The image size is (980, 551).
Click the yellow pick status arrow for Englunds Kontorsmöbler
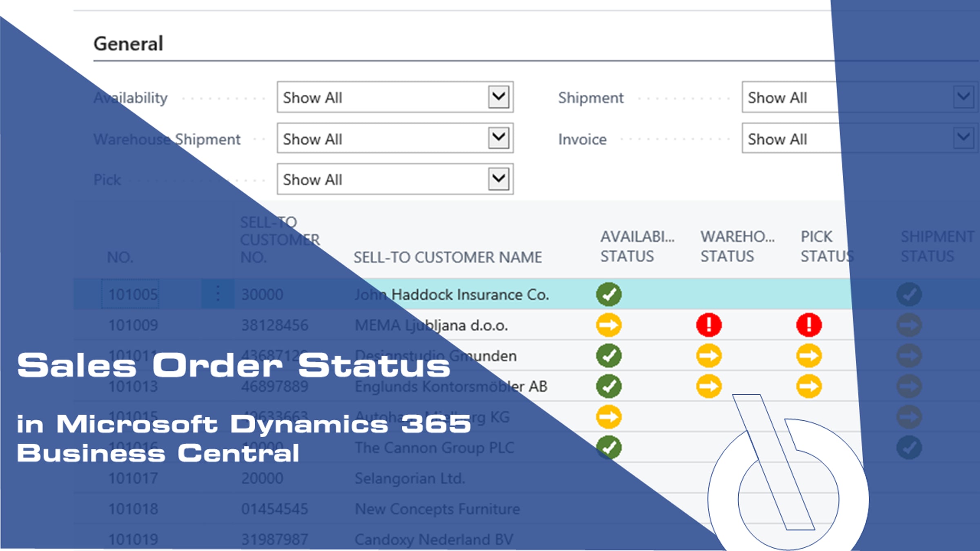tap(809, 386)
